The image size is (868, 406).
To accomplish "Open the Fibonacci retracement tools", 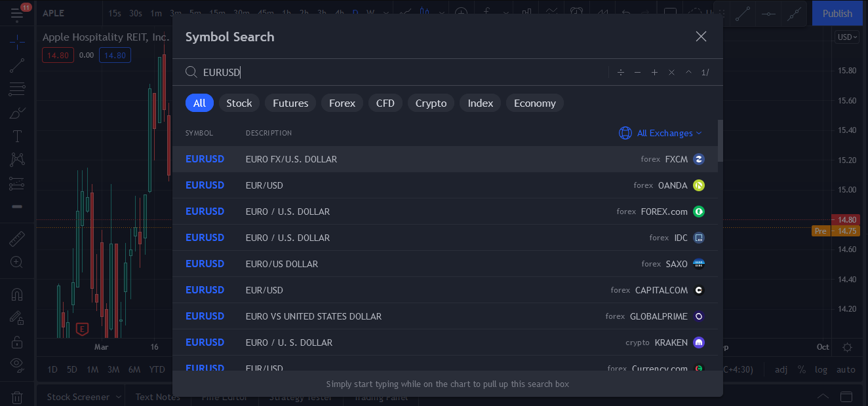I will 17,89.
